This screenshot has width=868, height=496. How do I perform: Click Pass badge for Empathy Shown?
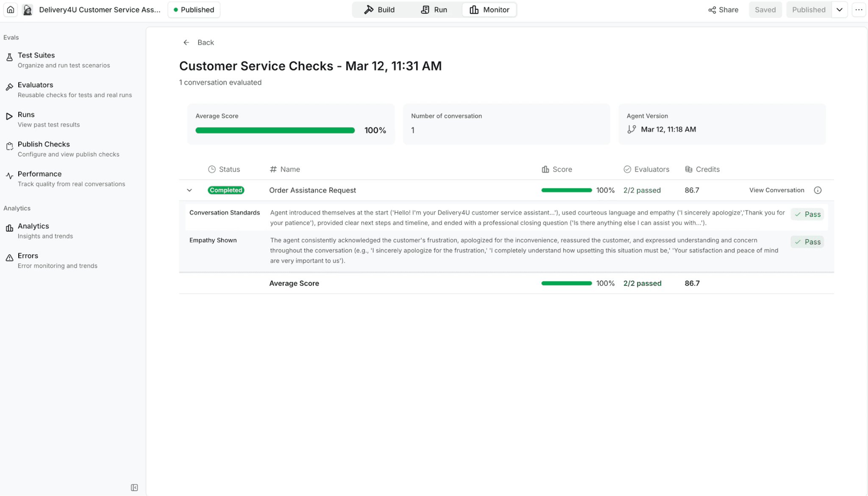click(807, 242)
